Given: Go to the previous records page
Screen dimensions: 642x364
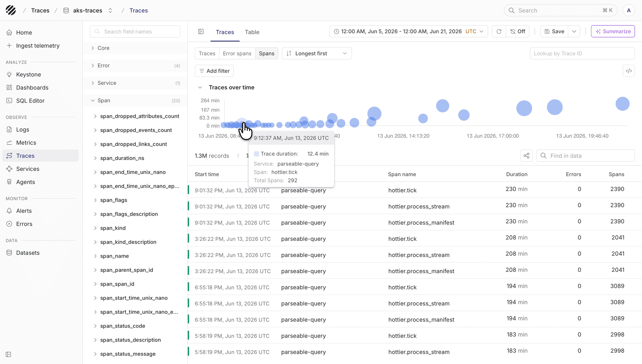Looking at the screenshot, I should tap(238, 156).
